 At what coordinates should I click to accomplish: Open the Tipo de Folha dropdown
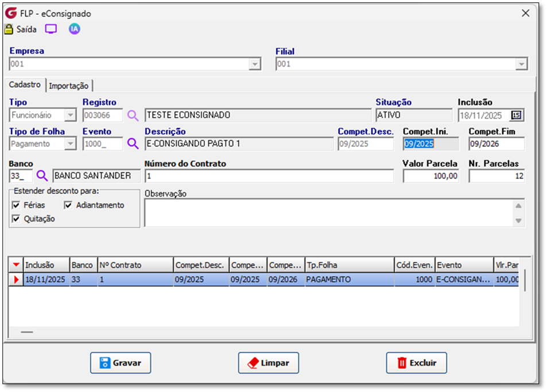71,143
